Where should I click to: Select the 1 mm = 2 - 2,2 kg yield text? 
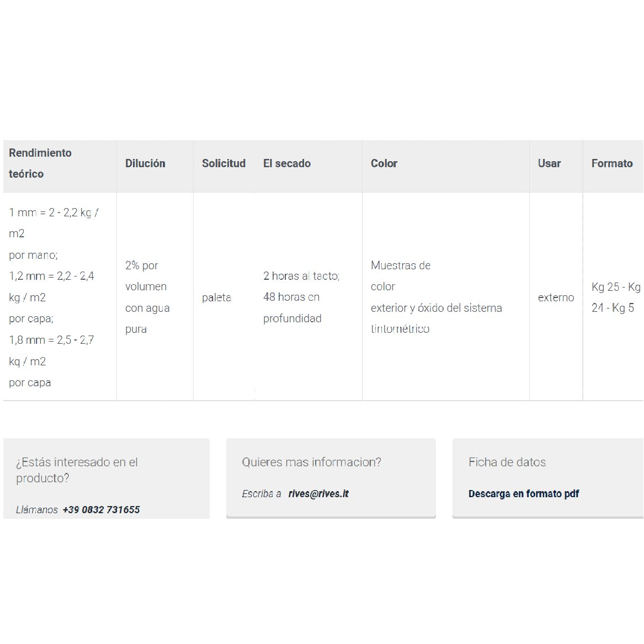[54, 223]
